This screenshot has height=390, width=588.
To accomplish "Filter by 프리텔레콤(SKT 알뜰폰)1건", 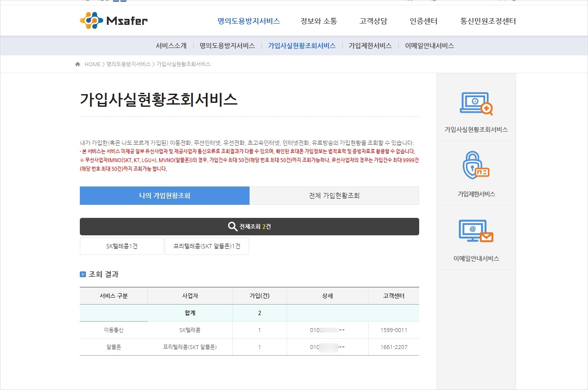I will [207, 246].
